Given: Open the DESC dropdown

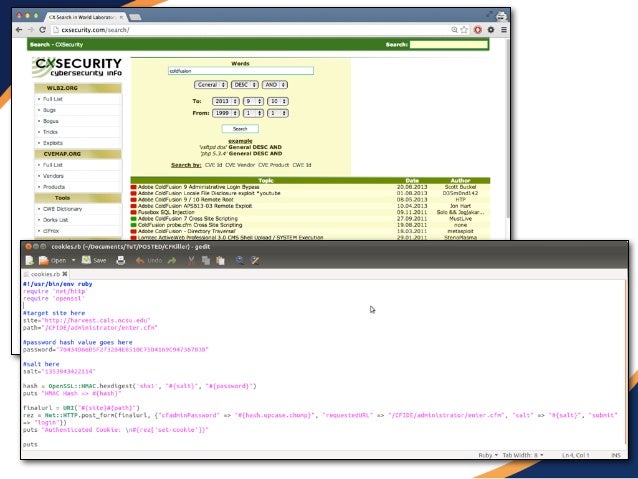Looking at the screenshot, I should click(x=245, y=85).
